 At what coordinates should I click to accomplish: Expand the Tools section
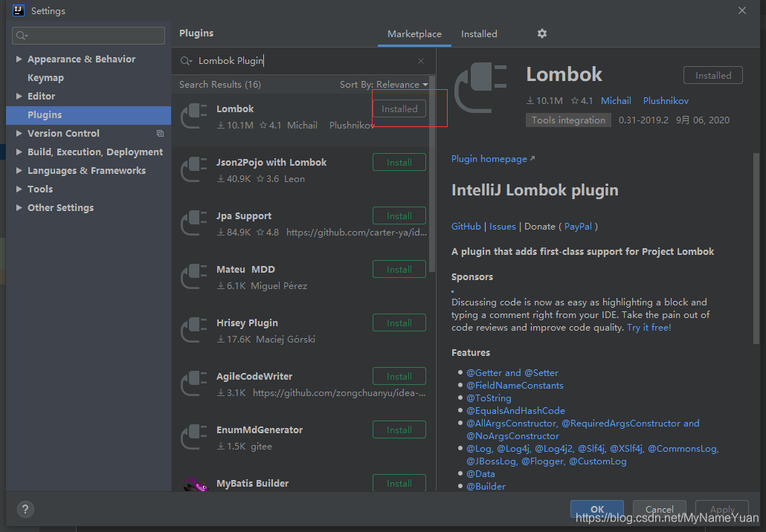pos(19,189)
